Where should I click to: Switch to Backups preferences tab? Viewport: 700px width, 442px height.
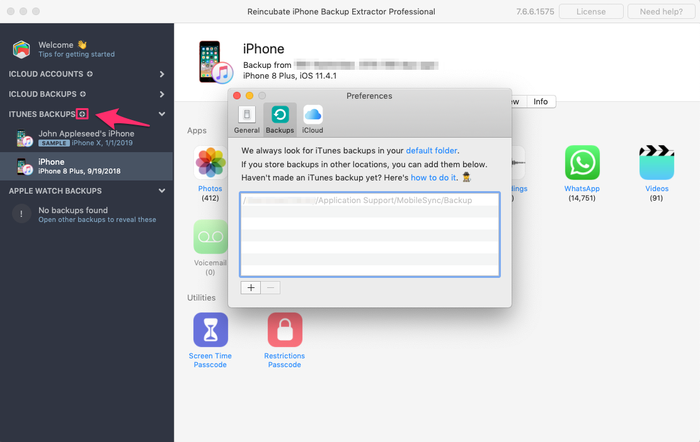coord(280,120)
